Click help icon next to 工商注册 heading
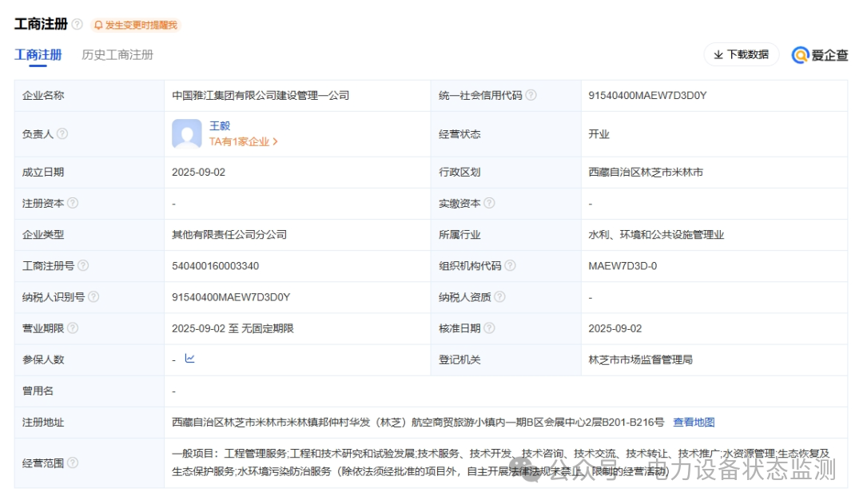 tap(77, 25)
